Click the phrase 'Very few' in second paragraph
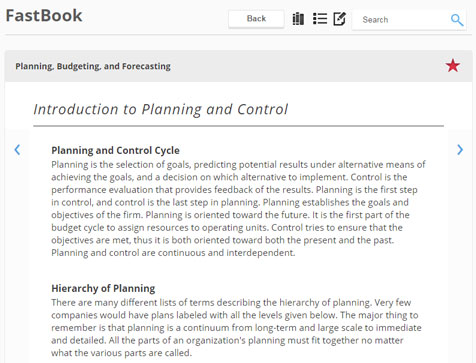This screenshot has height=363, width=476. (x=393, y=303)
